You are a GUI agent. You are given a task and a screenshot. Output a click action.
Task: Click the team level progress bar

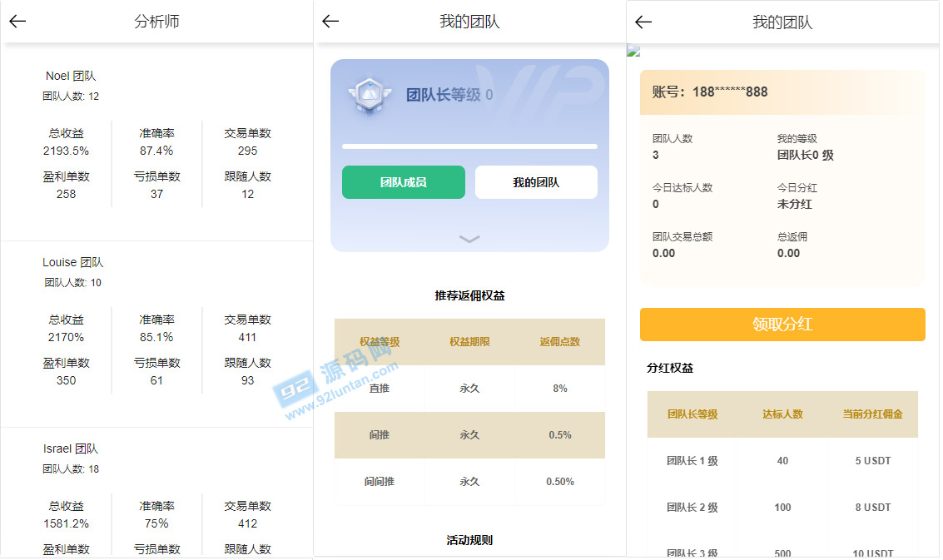click(469, 146)
